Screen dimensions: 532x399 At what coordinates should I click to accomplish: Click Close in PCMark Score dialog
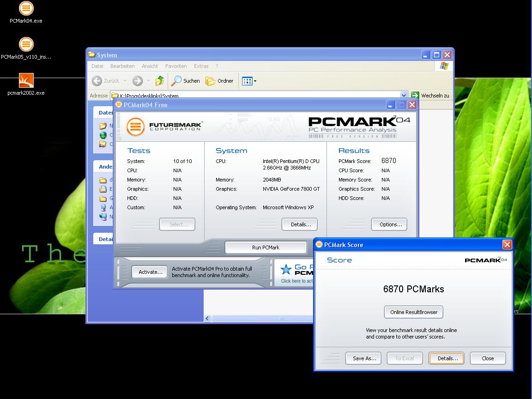point(488,358)
